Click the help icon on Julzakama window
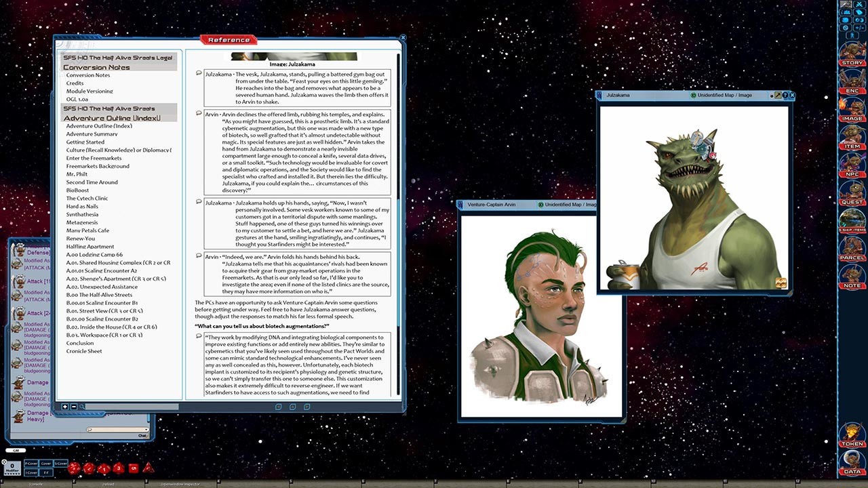868x488 pixels. click(785, 96)
